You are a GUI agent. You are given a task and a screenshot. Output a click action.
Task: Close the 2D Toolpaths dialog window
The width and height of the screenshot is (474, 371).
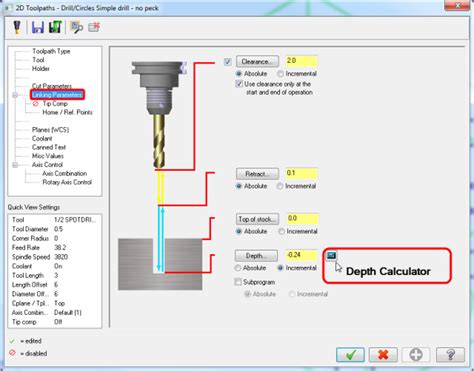pos(458,5)
